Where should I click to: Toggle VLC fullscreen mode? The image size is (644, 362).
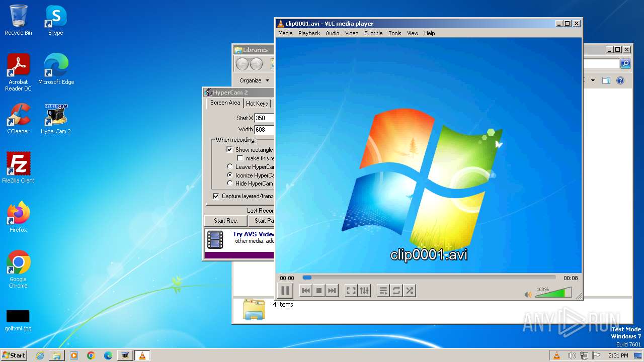[x=351, y=291]
